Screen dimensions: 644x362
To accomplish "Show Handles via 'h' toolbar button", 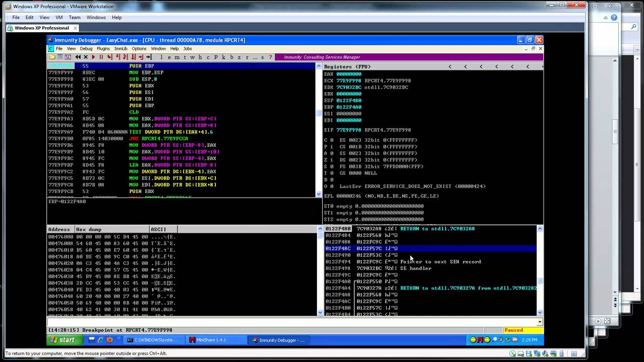I will (200, 57).
